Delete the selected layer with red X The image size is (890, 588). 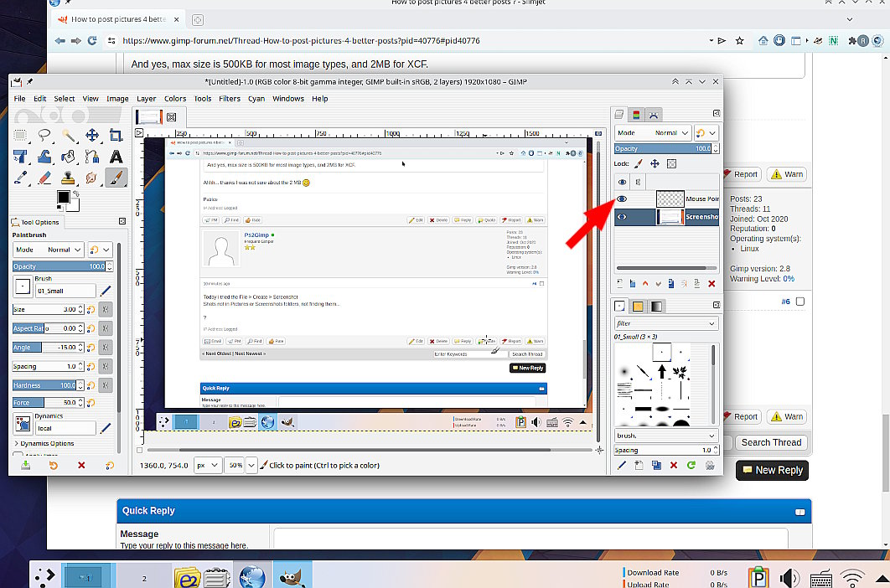coord(711,283)
